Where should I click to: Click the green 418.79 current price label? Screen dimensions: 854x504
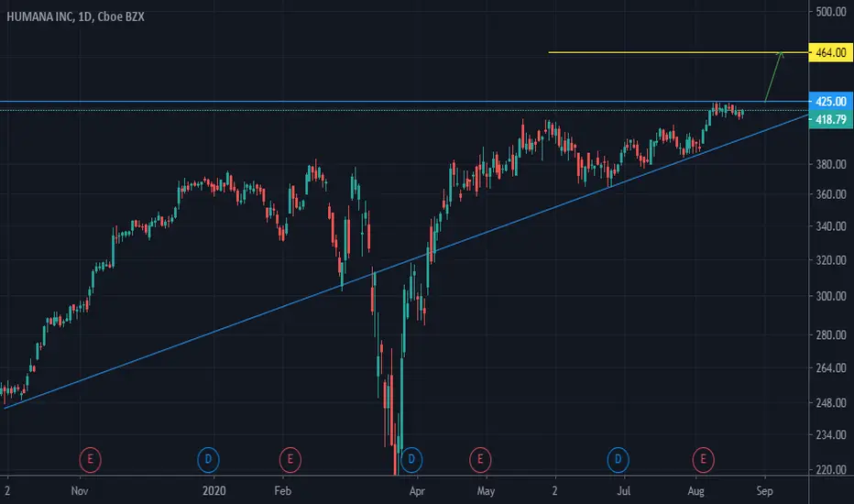point(830,119)
